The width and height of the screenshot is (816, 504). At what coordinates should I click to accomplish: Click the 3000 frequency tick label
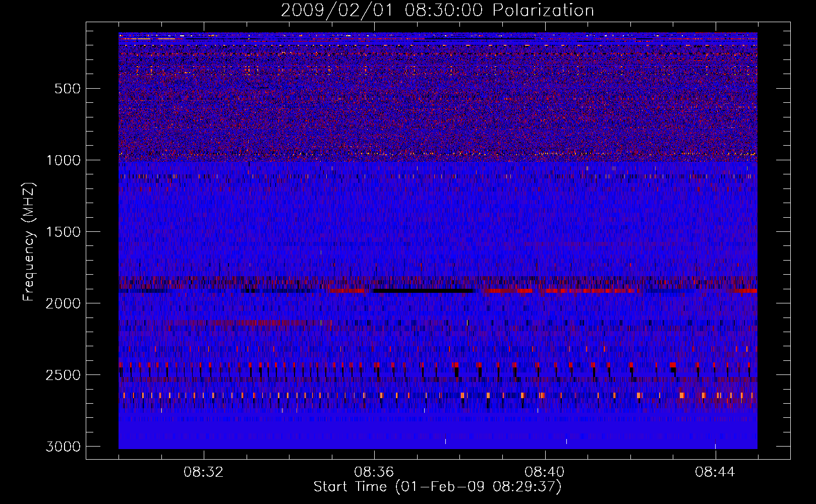(x=63, y=447)
